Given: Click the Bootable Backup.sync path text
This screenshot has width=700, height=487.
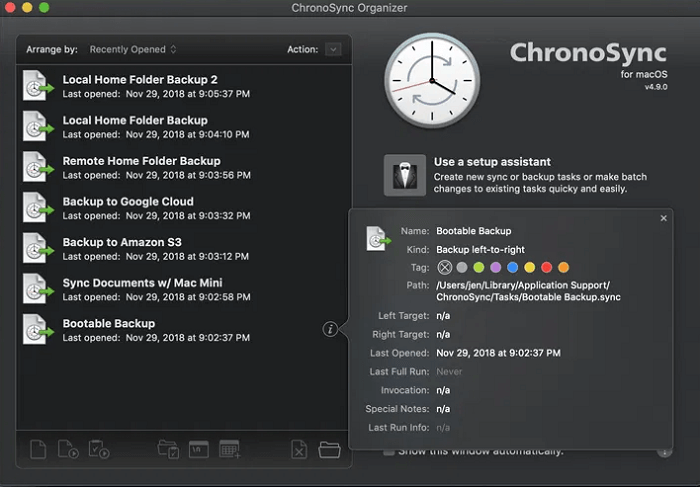Looking at the screenshot, I should click(x=528, y=291).
